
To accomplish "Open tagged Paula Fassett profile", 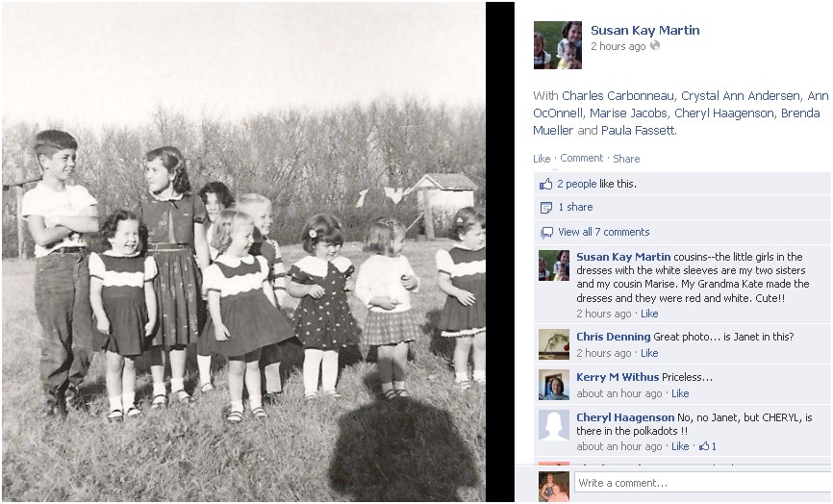I will 638,131.
